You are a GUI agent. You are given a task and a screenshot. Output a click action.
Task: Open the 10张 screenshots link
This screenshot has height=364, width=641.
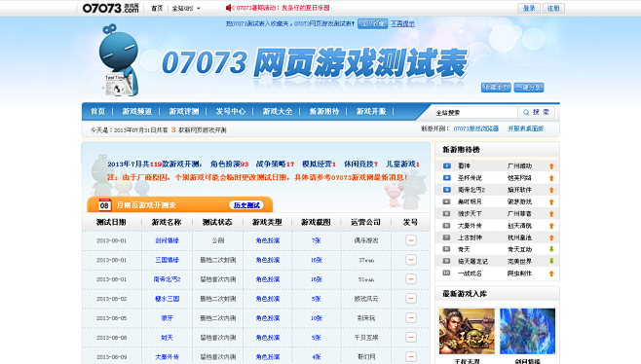pyautogui.click(x=316, y=318)
